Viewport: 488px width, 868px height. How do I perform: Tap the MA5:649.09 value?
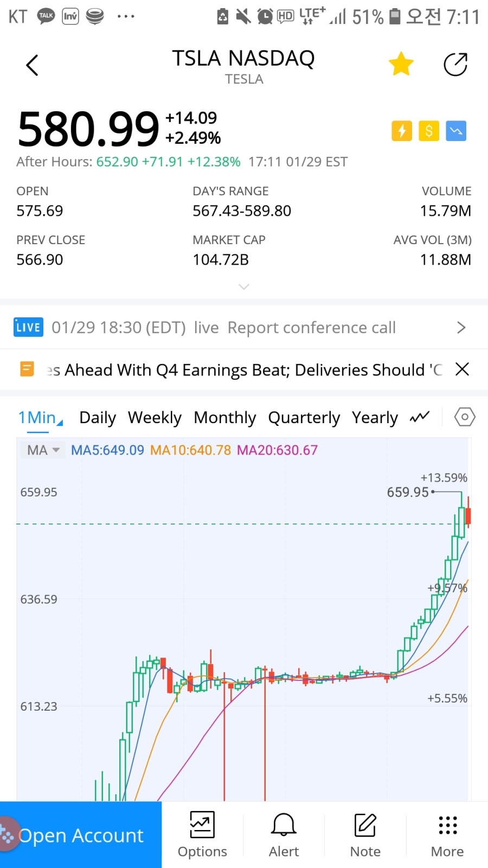pyautogui.click(x=107, y=450)
